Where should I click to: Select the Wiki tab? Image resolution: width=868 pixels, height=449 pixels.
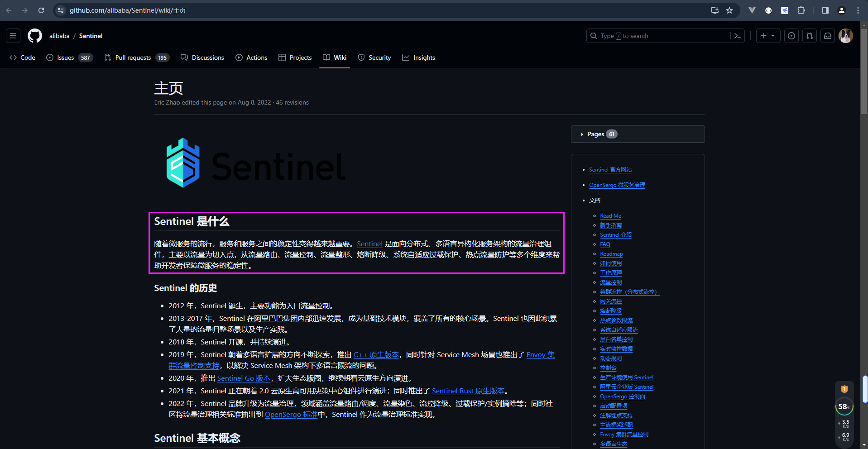click(335, 57)
